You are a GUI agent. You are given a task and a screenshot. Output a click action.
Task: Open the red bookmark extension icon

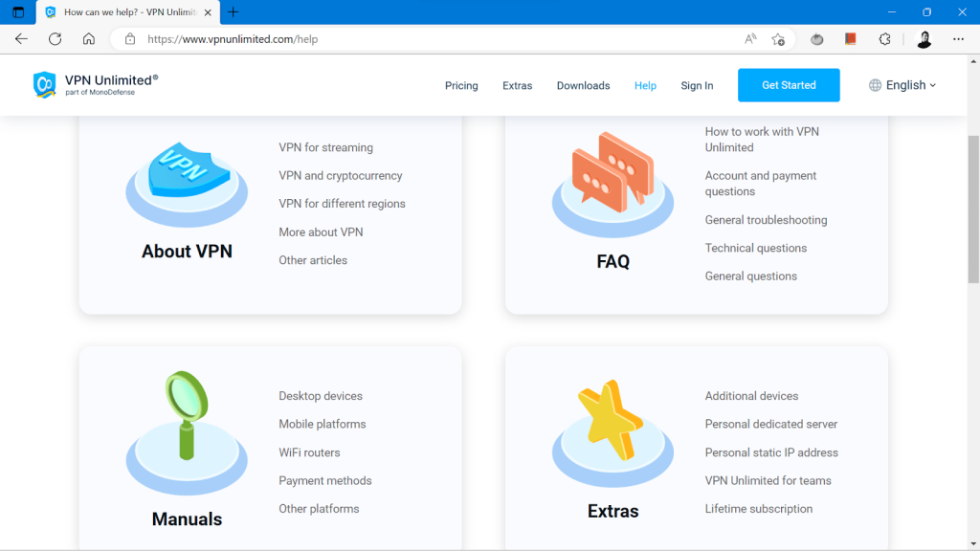(x=851, y=38)
